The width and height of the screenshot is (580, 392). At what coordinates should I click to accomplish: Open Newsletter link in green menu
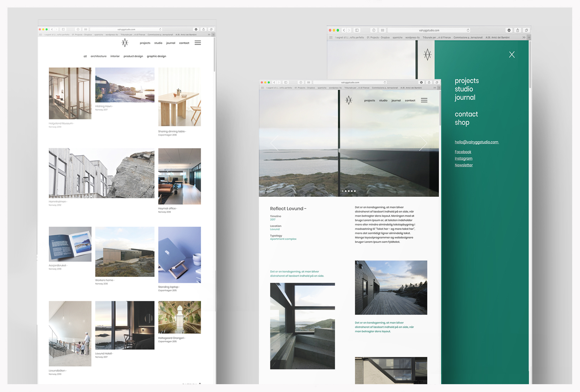point(464,165)
